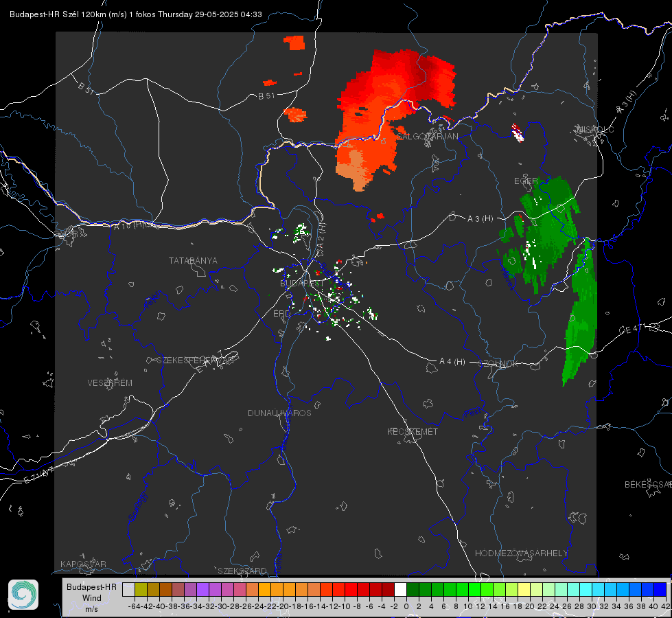
Task: Click the A 4 (H) road label
Action: [452, 362]
